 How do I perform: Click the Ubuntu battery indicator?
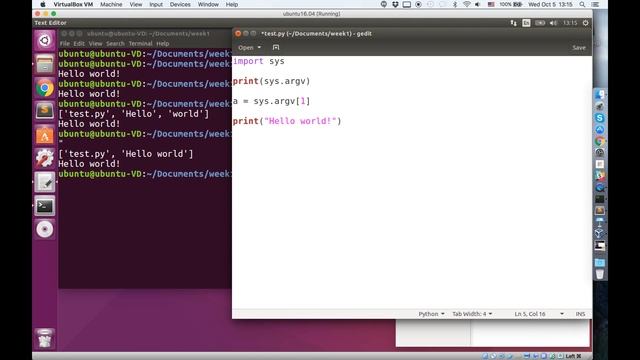[x=540, y=23]
